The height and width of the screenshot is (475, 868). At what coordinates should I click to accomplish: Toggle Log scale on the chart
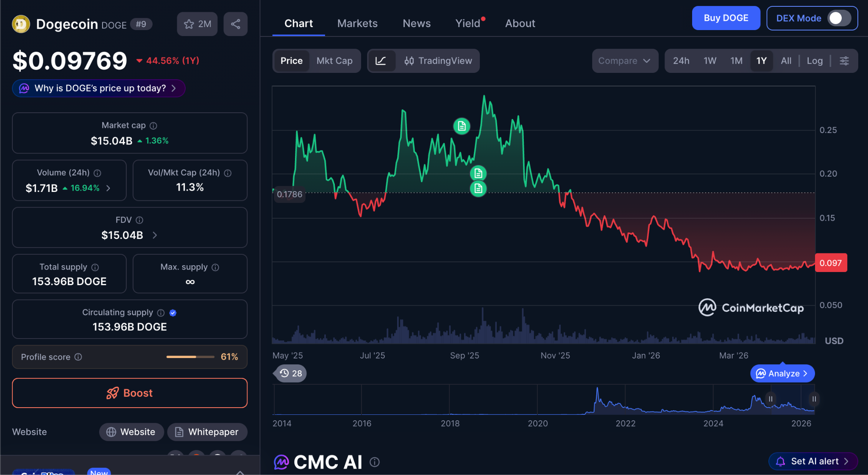[814, 61]
